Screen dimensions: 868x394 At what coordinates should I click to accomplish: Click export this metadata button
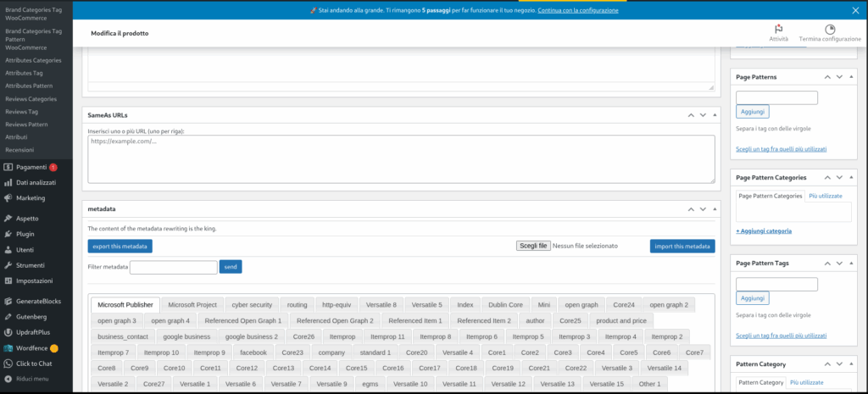pos(120,247)
